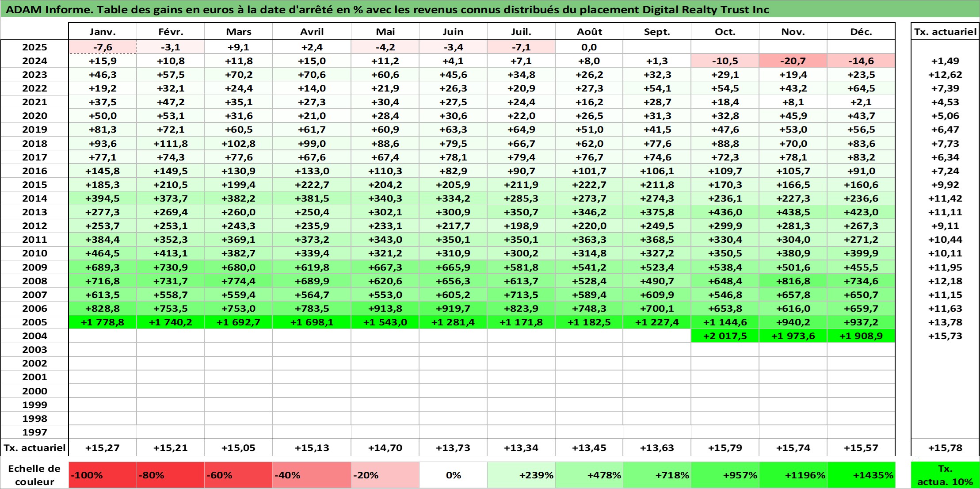Viewport: 980px width, 489px height.
Task: Select the +1196% green scale swatch
Action: [793, 475]
